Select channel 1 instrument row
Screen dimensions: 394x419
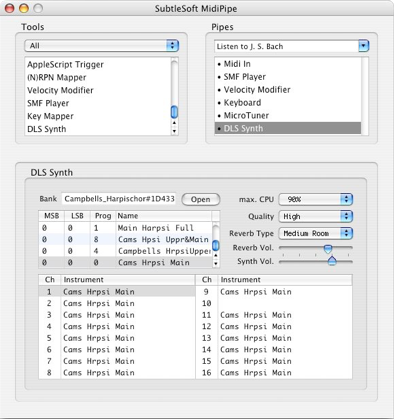tap(117, 292)
